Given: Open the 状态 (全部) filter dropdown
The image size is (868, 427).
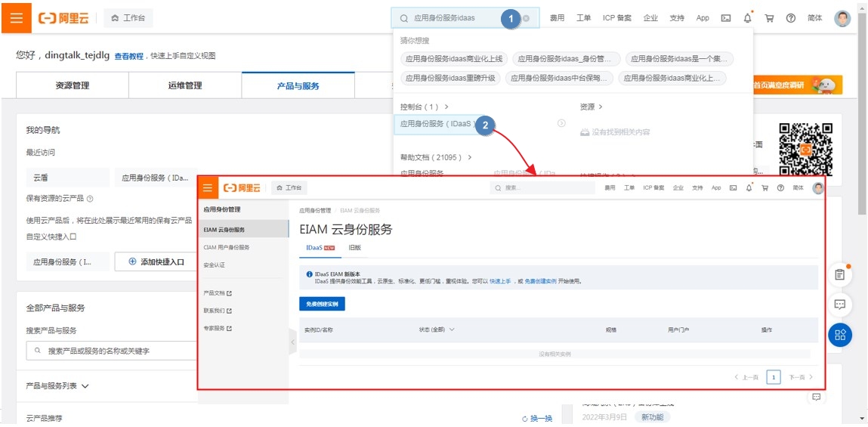Looking at the screenshot, I should tap(437, 330).
